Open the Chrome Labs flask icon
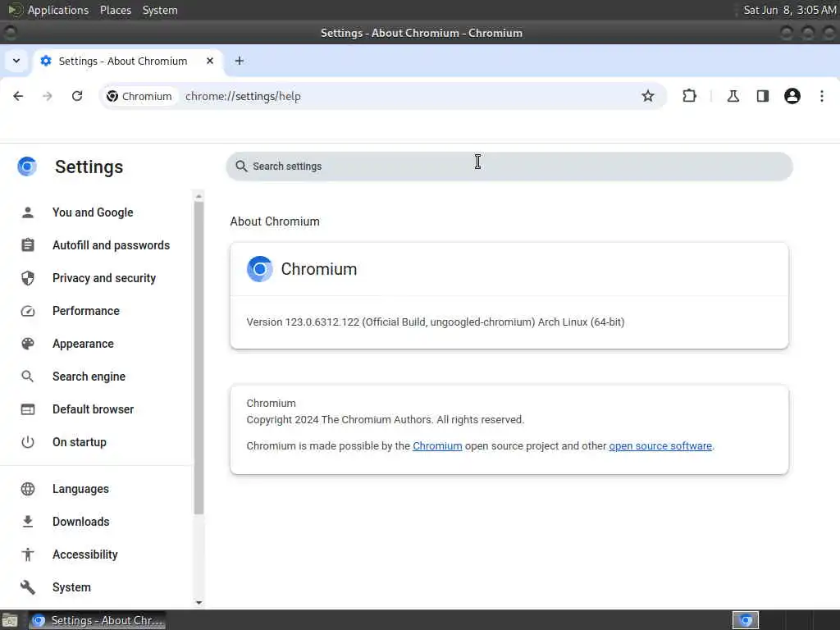840x630 pixels. pyautogui.click(x=733, y=96)
